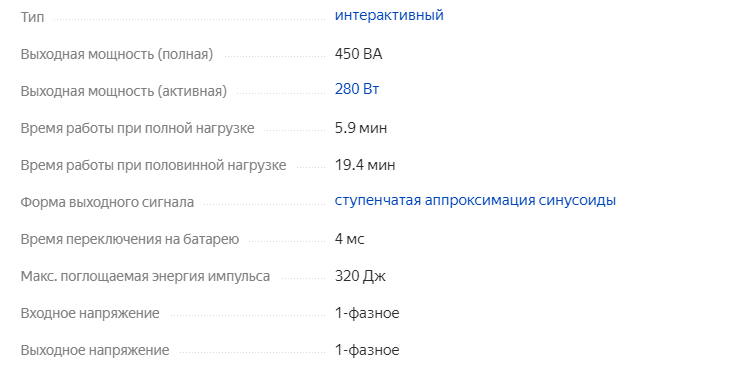Click the 320 Дж pulse energy value

360,276
